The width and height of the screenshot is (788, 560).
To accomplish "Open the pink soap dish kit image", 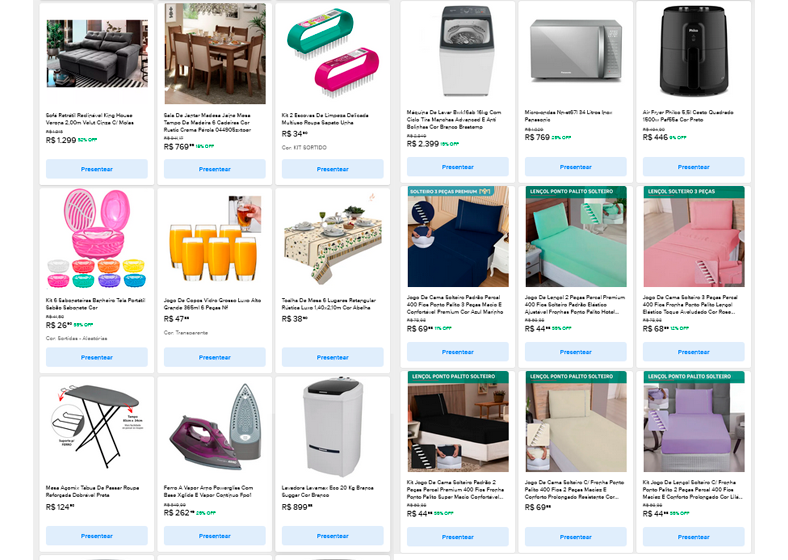I will click(96, 238).
